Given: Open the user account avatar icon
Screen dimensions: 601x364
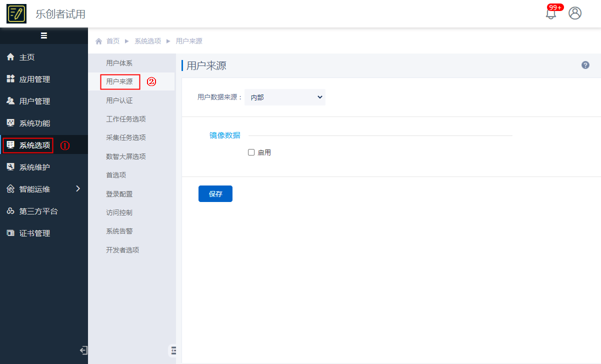Looking at the screenshot, I should tap(575, 13).
